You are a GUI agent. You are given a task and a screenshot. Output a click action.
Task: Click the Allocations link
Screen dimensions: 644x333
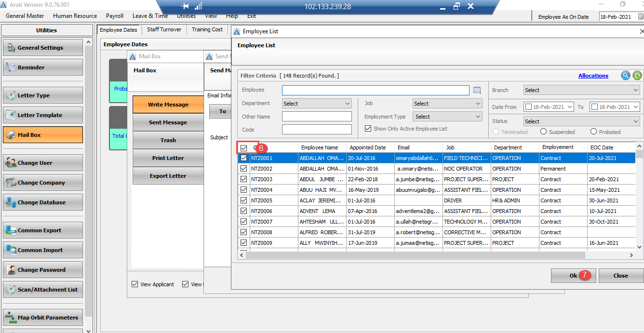[593, 75]
